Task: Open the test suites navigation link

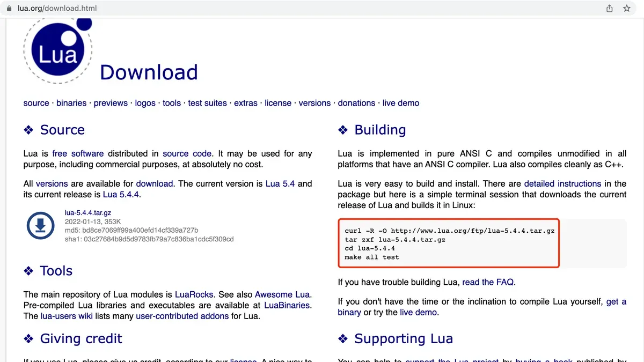Action: pyautogui.click(x=207, y=103)
